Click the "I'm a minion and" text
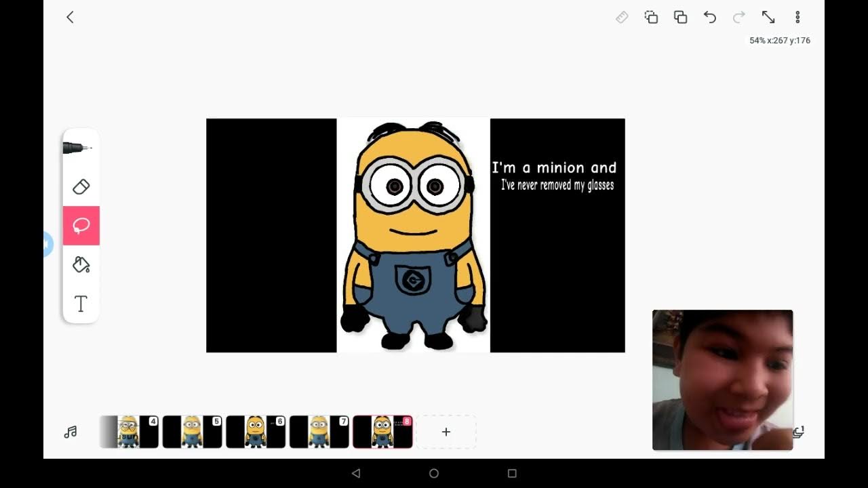 coord(554,167)
